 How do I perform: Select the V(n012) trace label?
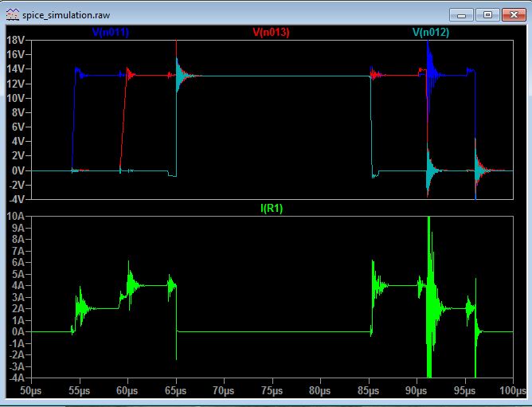[431, 32]
